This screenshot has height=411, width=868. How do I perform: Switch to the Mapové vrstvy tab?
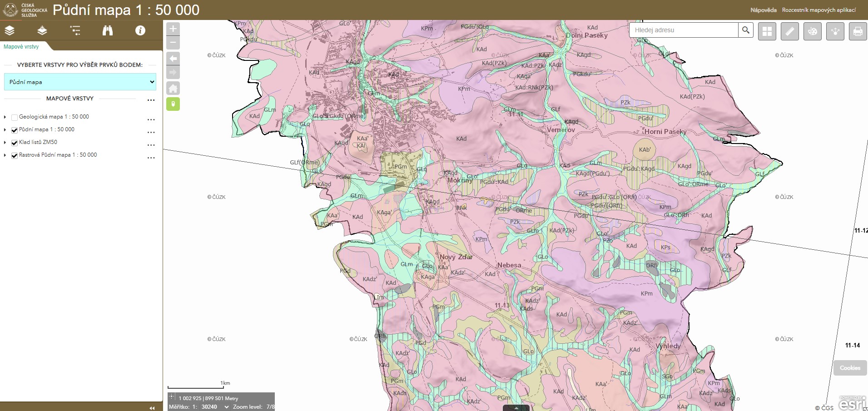point(20,46)
